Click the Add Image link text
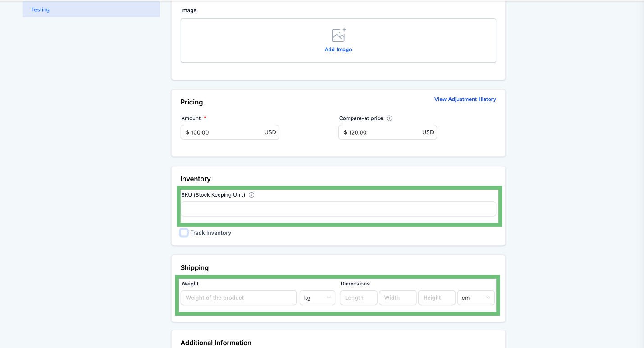 (338, 50)
